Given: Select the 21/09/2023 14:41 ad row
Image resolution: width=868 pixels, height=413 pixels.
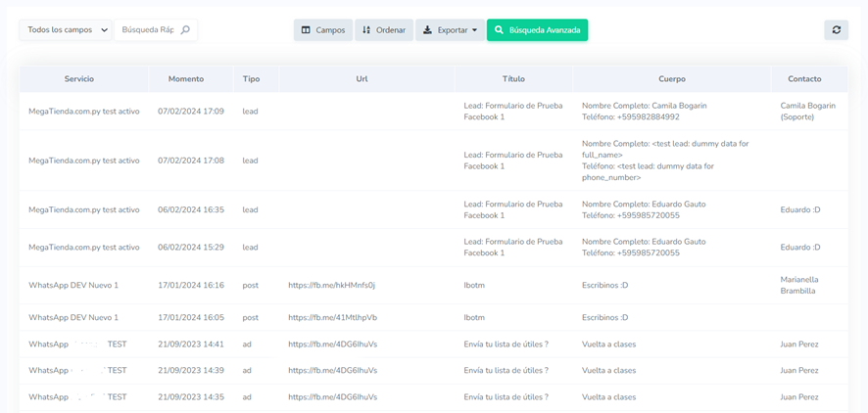Looking at the screenshot, I should [392, 344].
